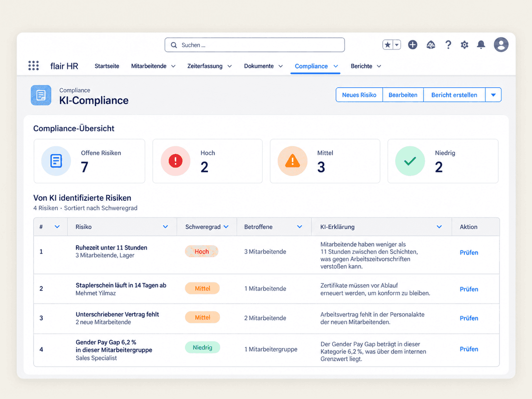Click the KI-Compliance page document icon
Screen dimensions: 532x399
[41, 95]
